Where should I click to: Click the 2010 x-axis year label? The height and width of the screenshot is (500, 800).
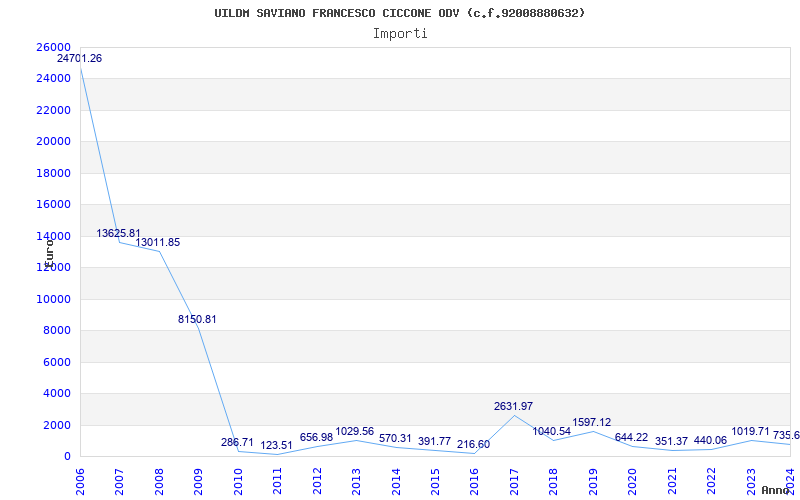[238, 481]
